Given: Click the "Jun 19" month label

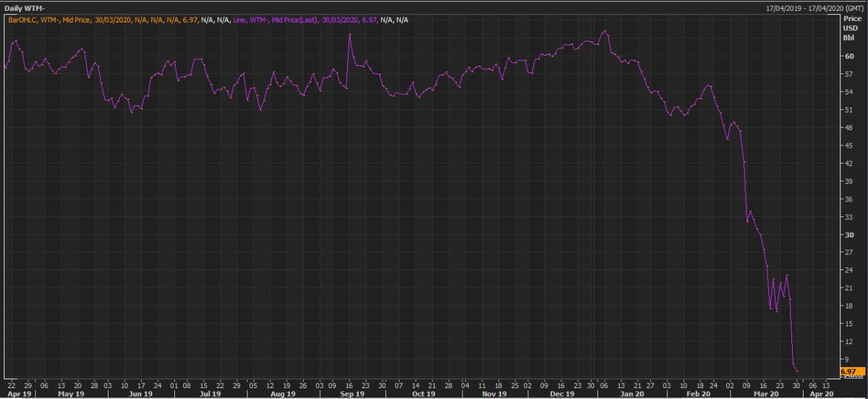Looking at the screenshot, I should [140, 394].
